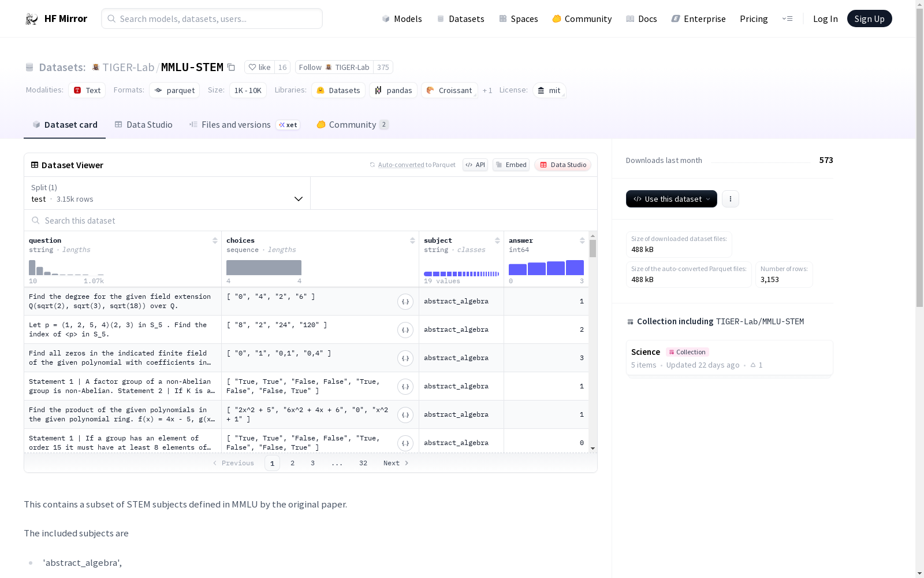
Task: Focus the search models, datasets, users field
Action: point(212,18)
